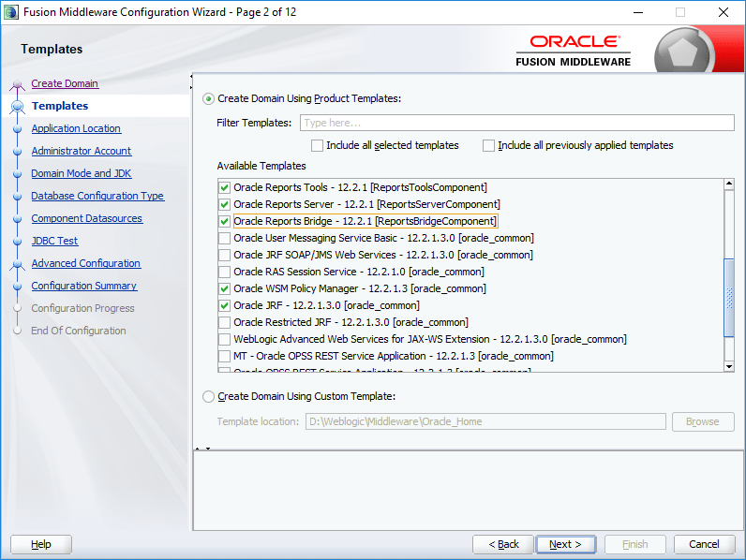
Task: Click the Create Domain step node icon
Action: 18,84
